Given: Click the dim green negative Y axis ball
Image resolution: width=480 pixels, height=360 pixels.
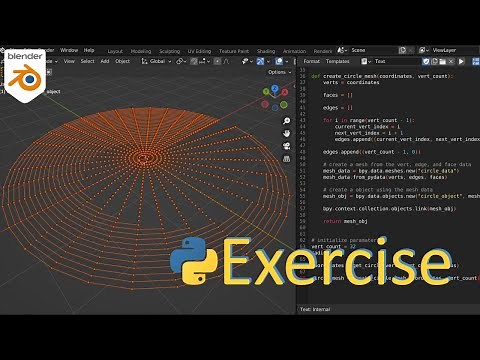Looking at the screenshot, I should [x=284, y=105].
